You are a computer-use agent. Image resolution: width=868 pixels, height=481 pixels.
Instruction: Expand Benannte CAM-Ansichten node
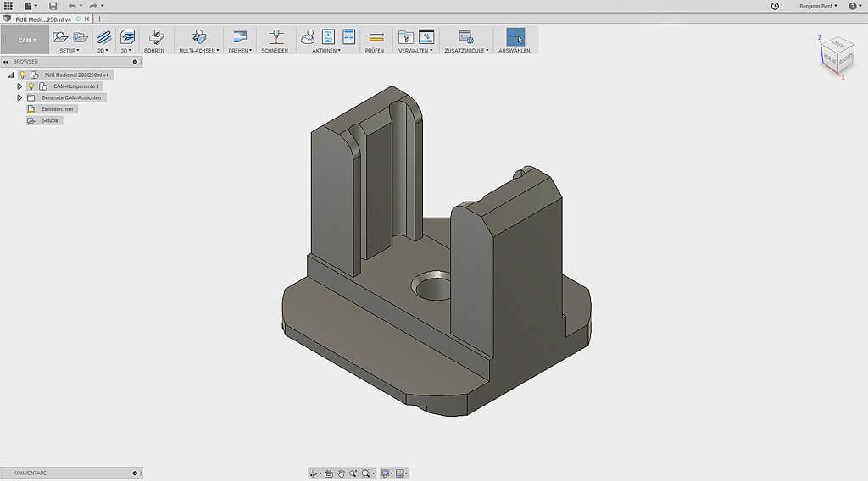[x=19, y=97]
